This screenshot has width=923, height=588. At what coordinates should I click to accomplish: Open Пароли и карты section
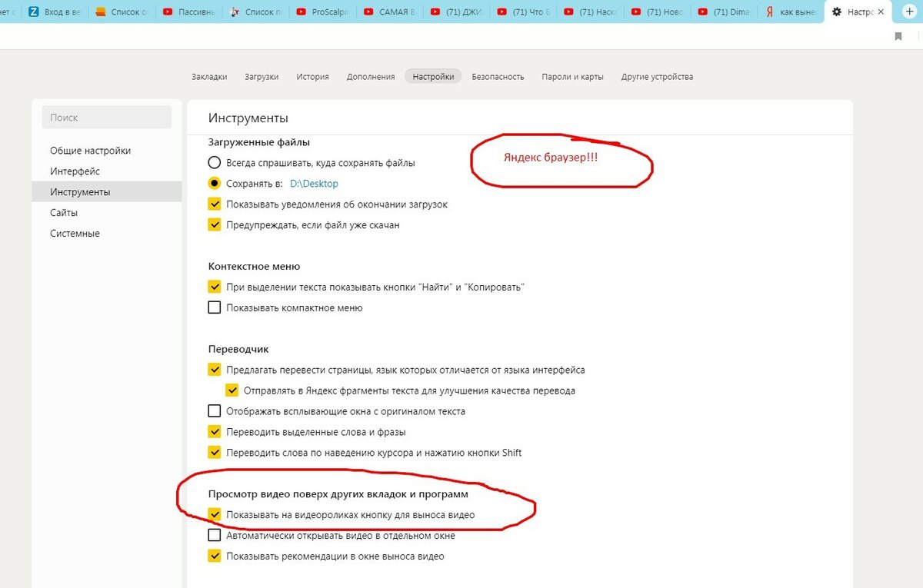[572, 76]
